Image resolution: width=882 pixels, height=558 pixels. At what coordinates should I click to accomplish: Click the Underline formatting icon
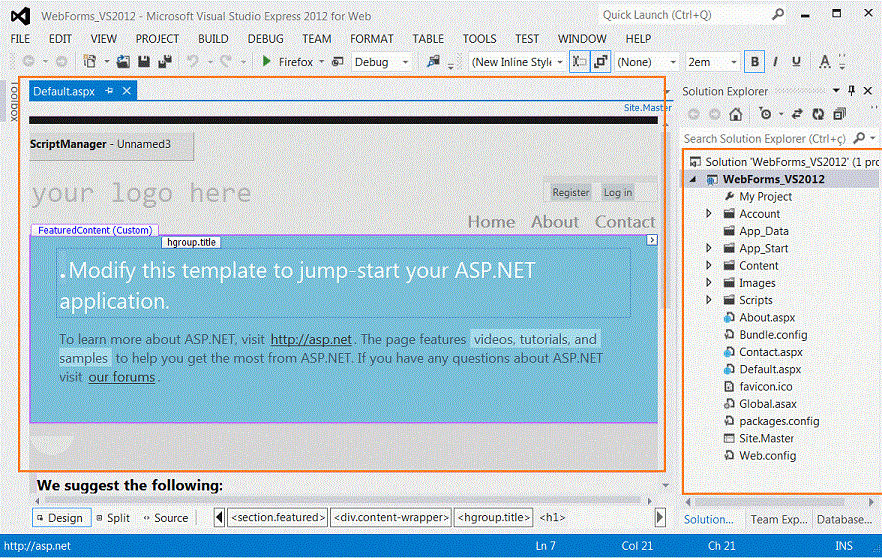796,62
